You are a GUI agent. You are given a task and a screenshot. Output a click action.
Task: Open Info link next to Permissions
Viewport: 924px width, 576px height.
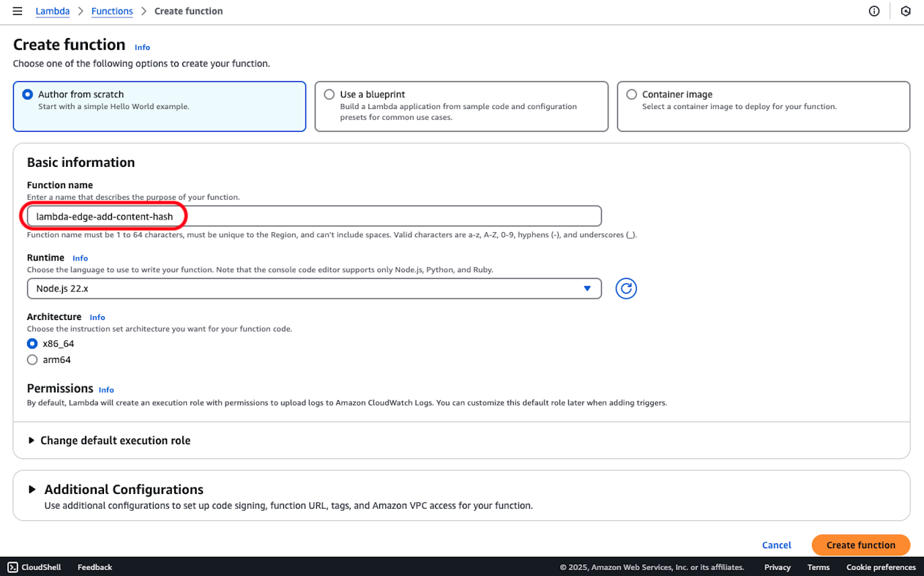[106, 389]
